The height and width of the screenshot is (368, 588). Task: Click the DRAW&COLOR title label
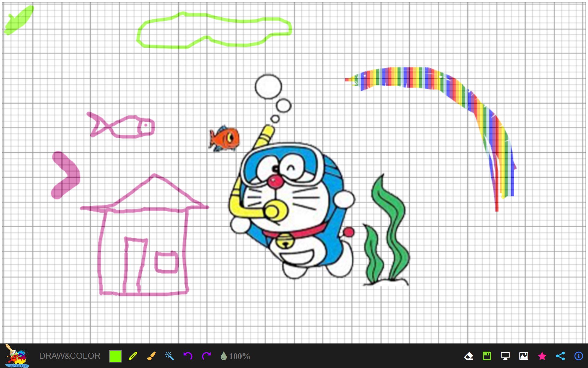(70, 356)
